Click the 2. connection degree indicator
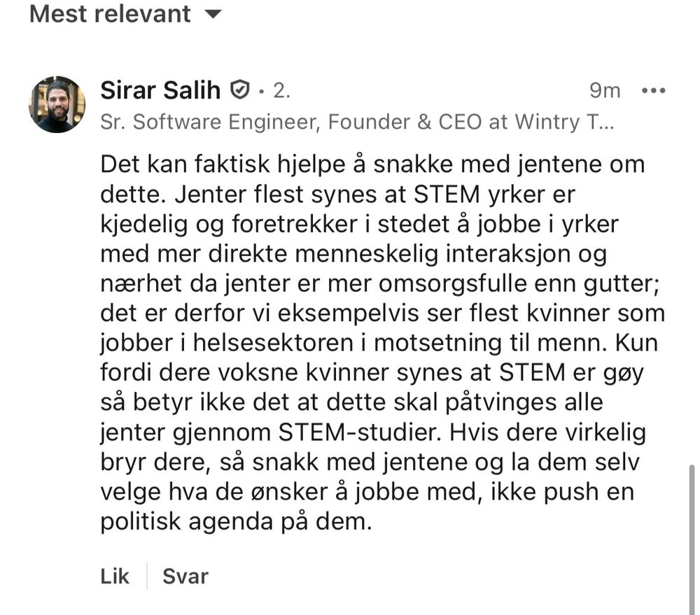700x615 pixels. 281,90
